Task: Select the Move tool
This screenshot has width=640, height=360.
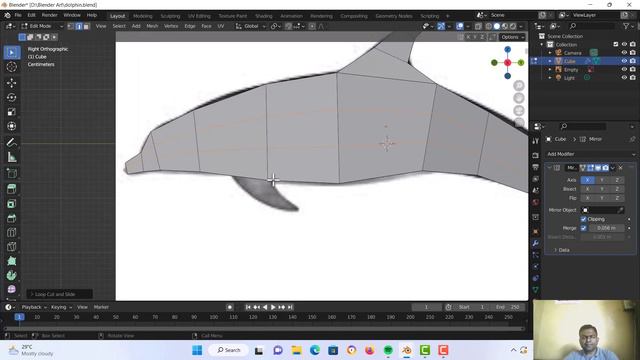Action: click(x=11, y=83)
